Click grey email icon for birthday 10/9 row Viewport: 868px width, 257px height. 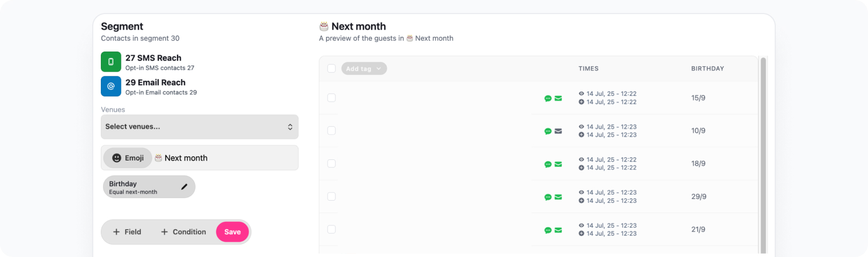pos(558,131)
